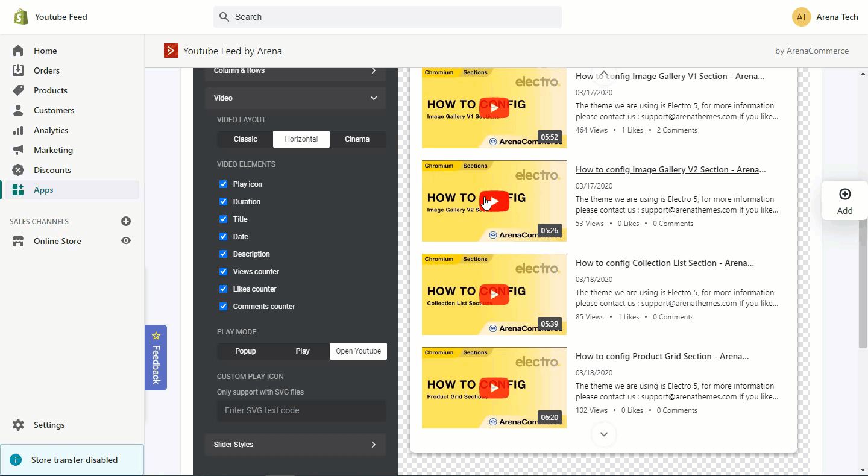Add a sales channel with plus icon
This screenshot has height=476, width=868.
point(126,221)
